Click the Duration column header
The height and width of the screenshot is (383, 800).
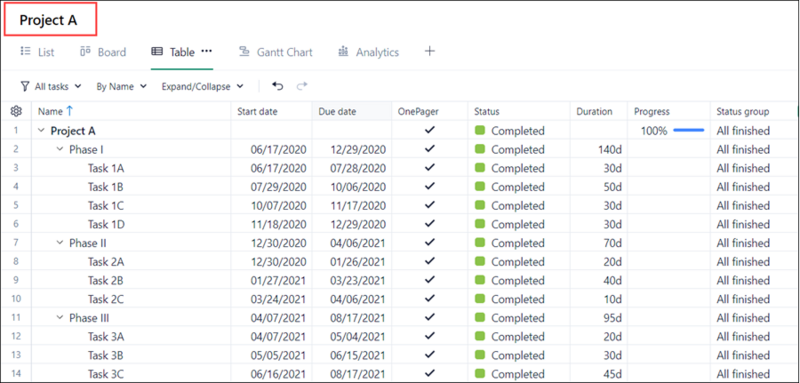[598, 111]
